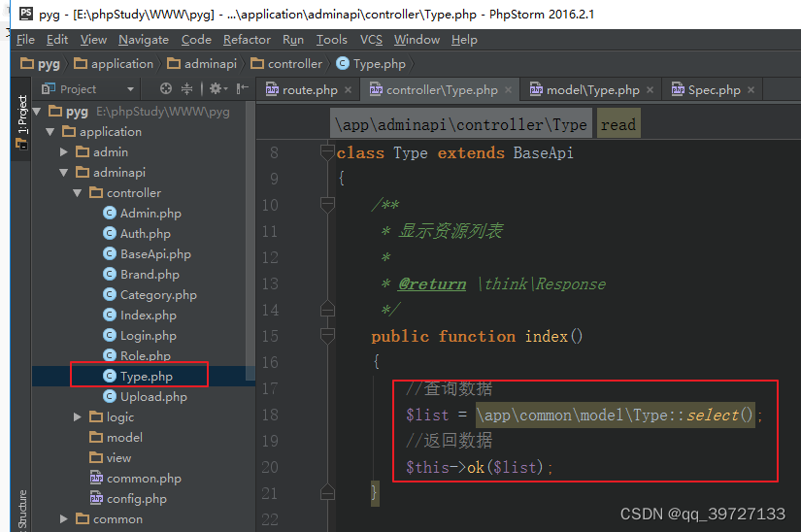Select Auth.php in project tree
Image resolution: width=801 pixels, height=532 pixels.
[x=136, y=234]
